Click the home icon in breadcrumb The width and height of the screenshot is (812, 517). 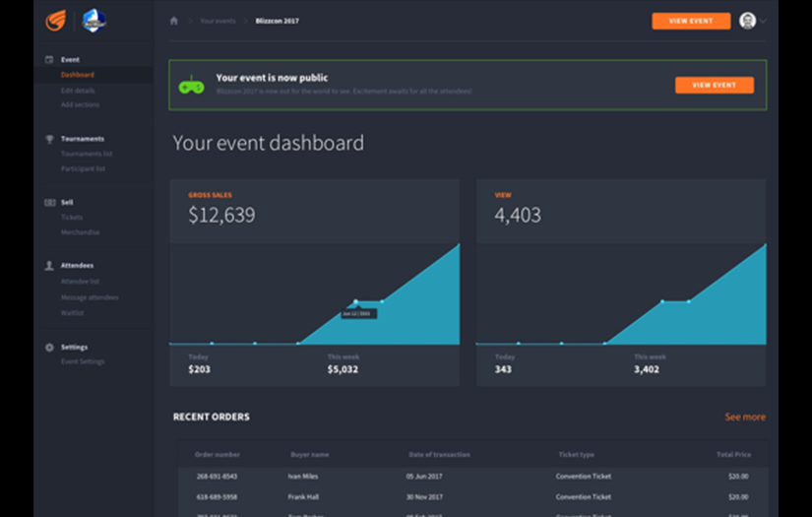(174, 21)
